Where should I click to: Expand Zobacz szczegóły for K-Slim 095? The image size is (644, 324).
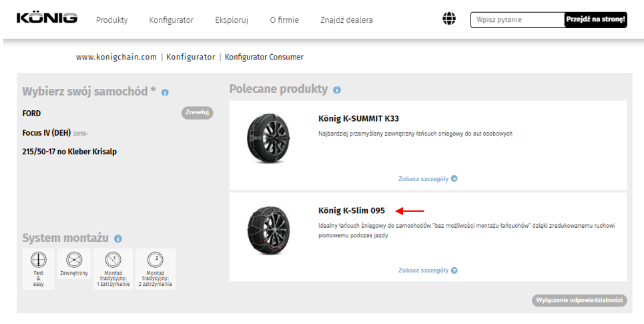428,270
